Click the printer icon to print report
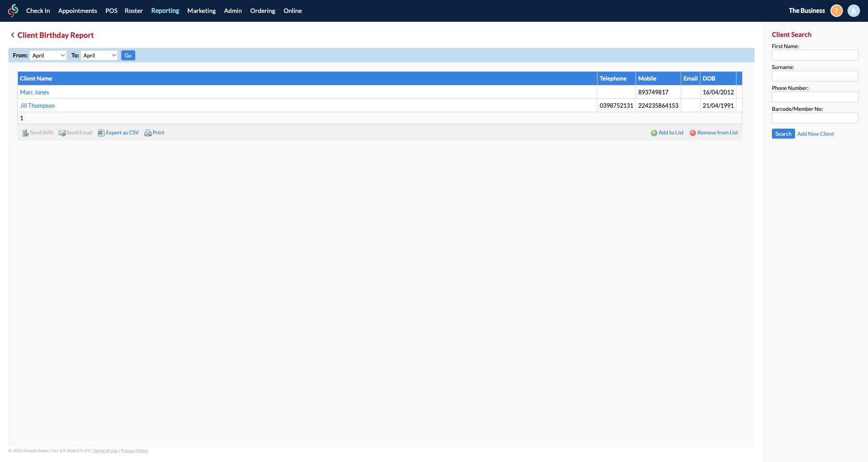Image resolution: width=868 pixels, height=462 pixels. [x=148, y=133]
